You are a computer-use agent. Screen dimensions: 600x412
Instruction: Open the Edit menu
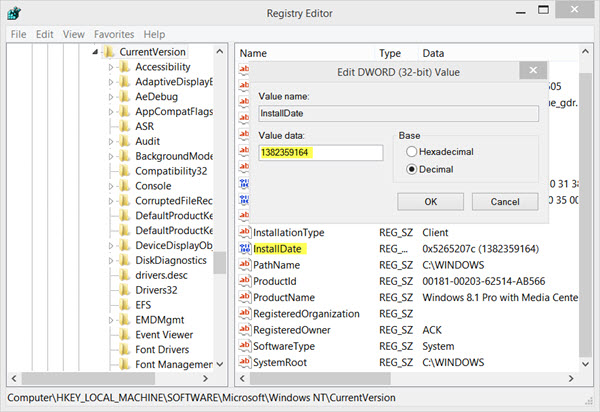coord(44,34)
